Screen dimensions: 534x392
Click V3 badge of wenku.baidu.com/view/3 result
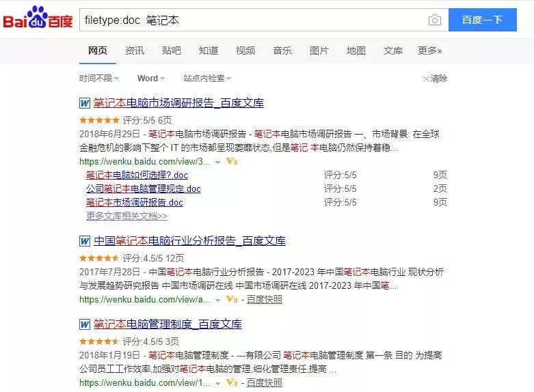tap(232, 161)
